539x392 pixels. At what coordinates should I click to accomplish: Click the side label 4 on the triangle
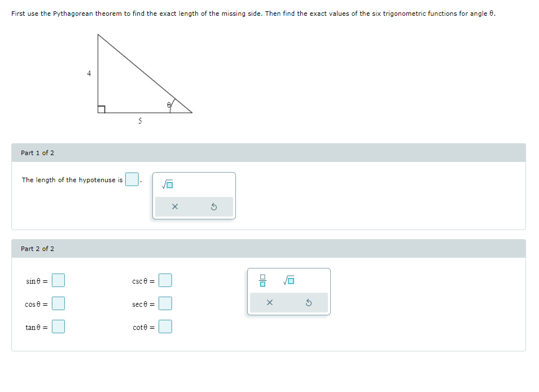click(x=89, y=74)
